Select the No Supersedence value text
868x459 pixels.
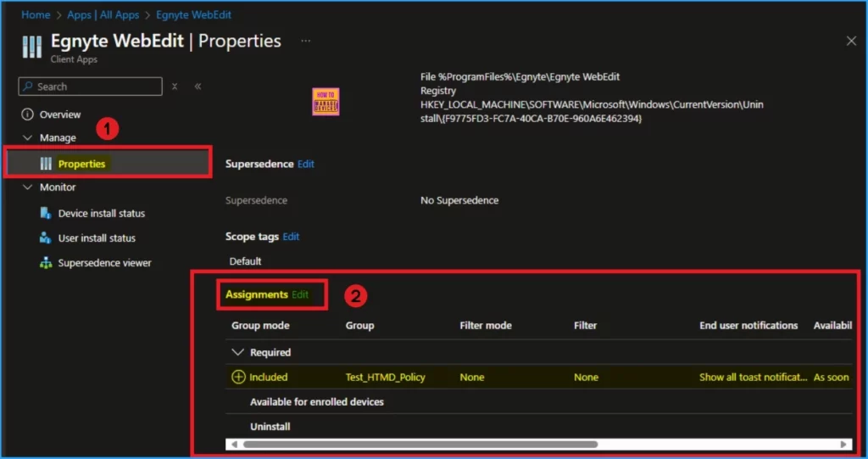459,200
